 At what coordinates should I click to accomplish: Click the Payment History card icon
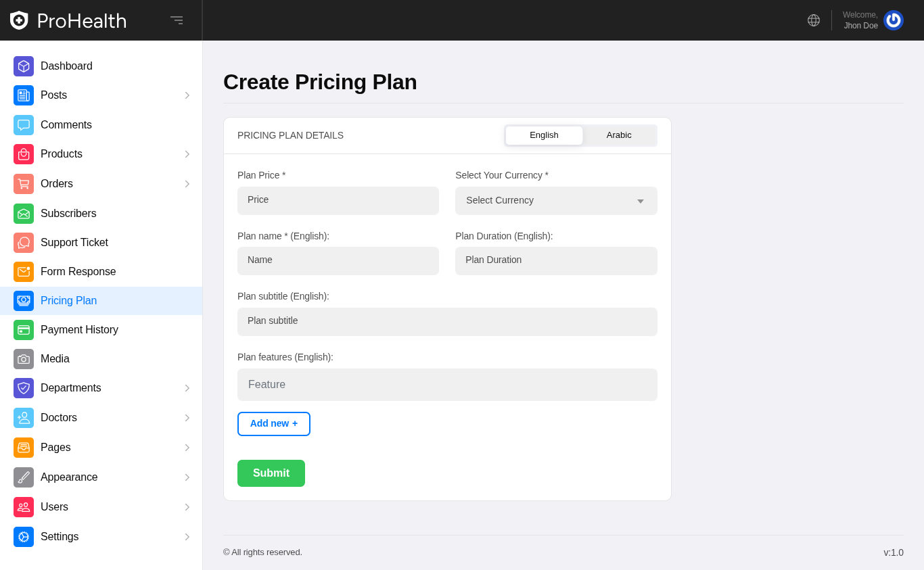point(24,330)
